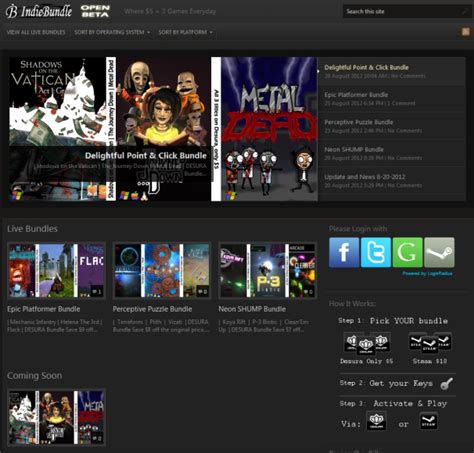The height and width of the screenshot is (453, 474).
Task: Click comment count badge on Neon SHUMP thumbnail
Action: point(308,292)
